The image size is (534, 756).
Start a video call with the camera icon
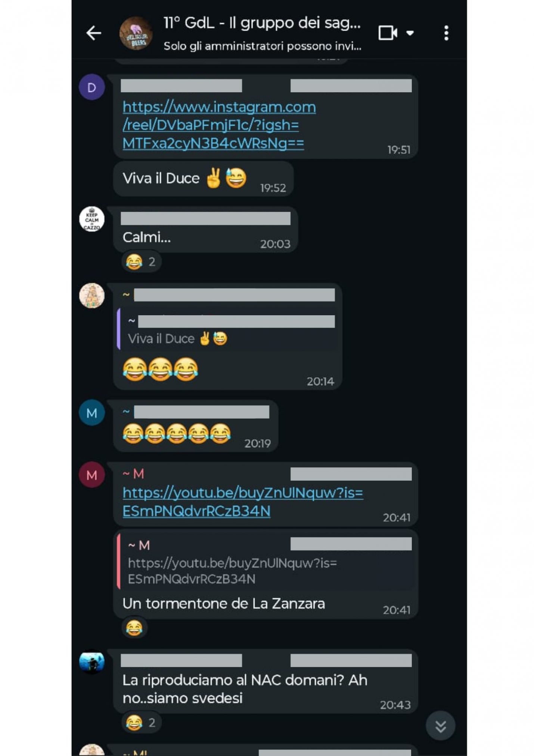point(388,33)
